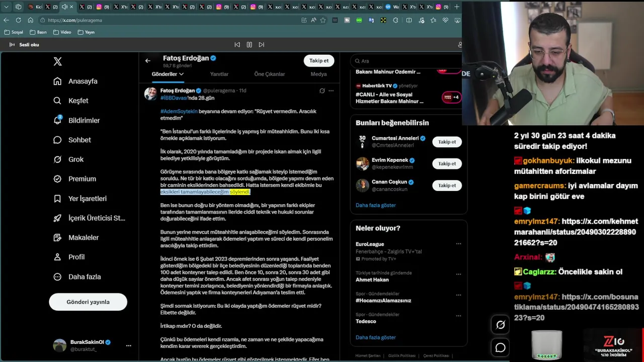Click Fatoş Erdoğan post avatar

[150, 94]
